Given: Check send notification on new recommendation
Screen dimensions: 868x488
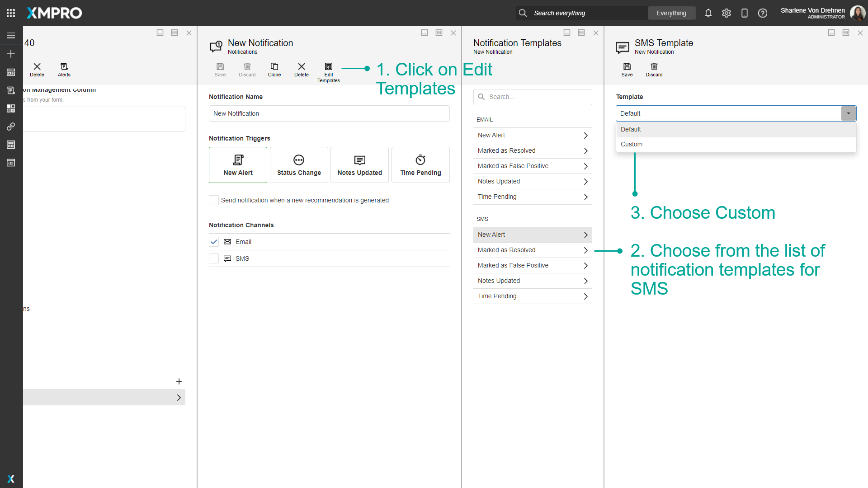Looking at the screenshot, I should click(214, 200).
